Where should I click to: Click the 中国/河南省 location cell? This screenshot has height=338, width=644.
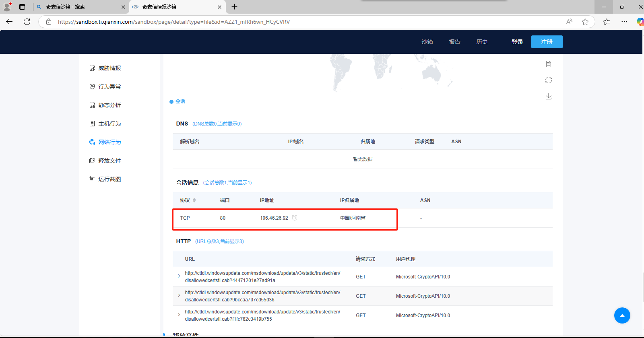coord(353,218)
